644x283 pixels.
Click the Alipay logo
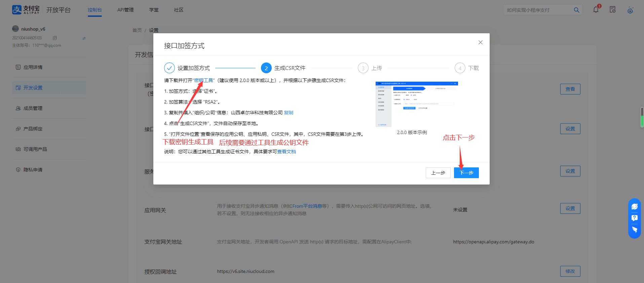click(26, 10)
